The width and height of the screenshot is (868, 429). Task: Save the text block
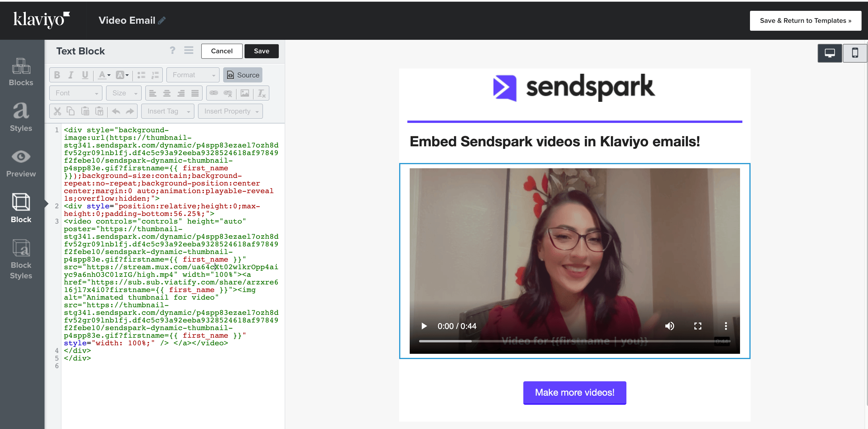(262, 51)
